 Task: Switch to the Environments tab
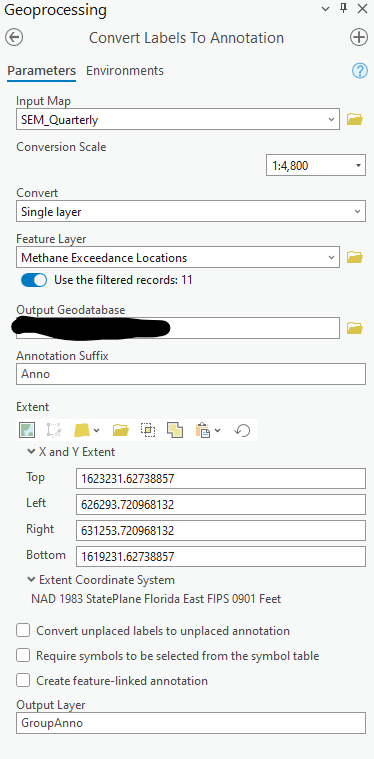pyautogui.click(x=125, y=71)
